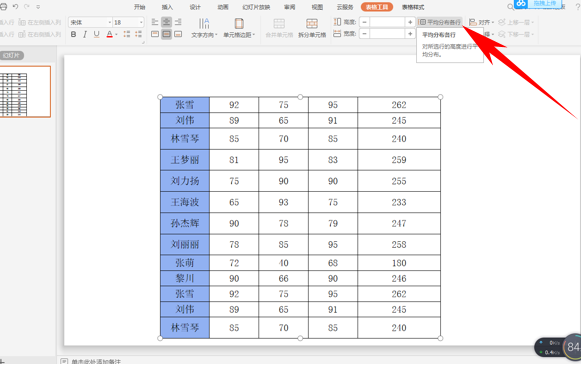Click the table cell 刘力扬
This screenshot has width=583, height=365.
pos(185,181)
